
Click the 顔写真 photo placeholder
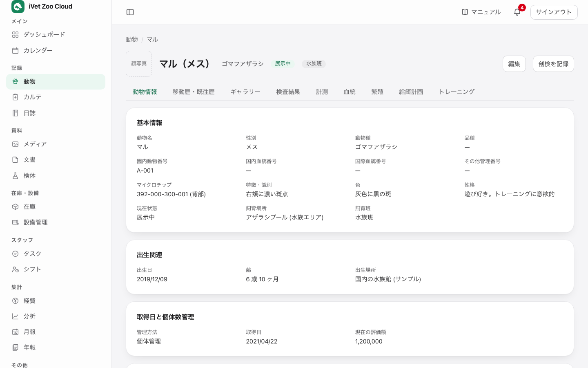139,64
